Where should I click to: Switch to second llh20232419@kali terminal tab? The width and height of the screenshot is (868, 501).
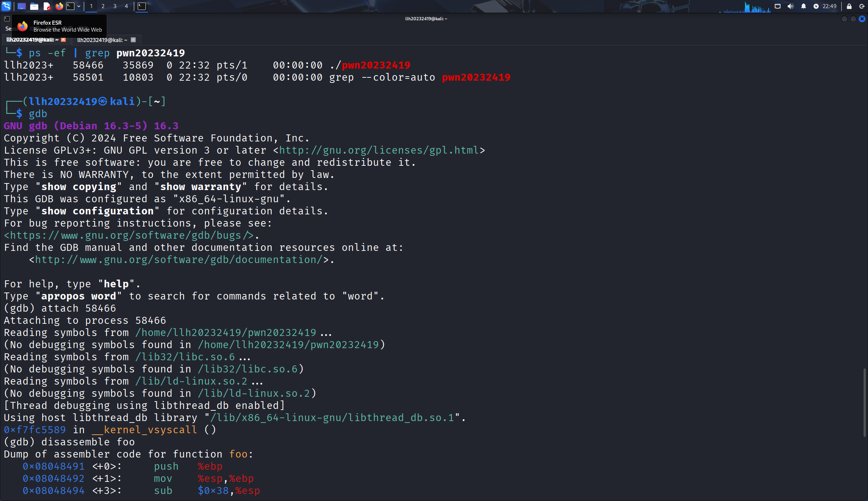102,40
